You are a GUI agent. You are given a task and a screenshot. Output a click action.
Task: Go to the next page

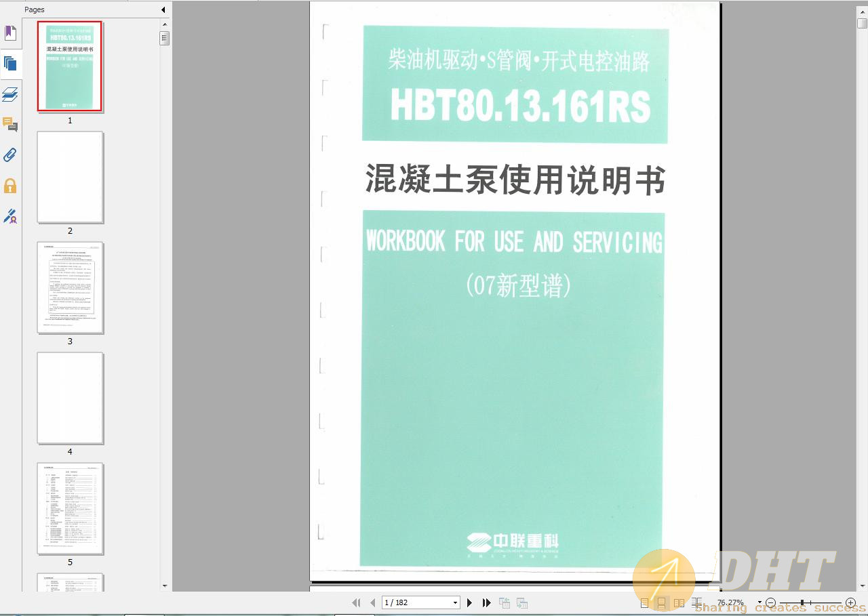pyautogui.click(x=469, y=602)
